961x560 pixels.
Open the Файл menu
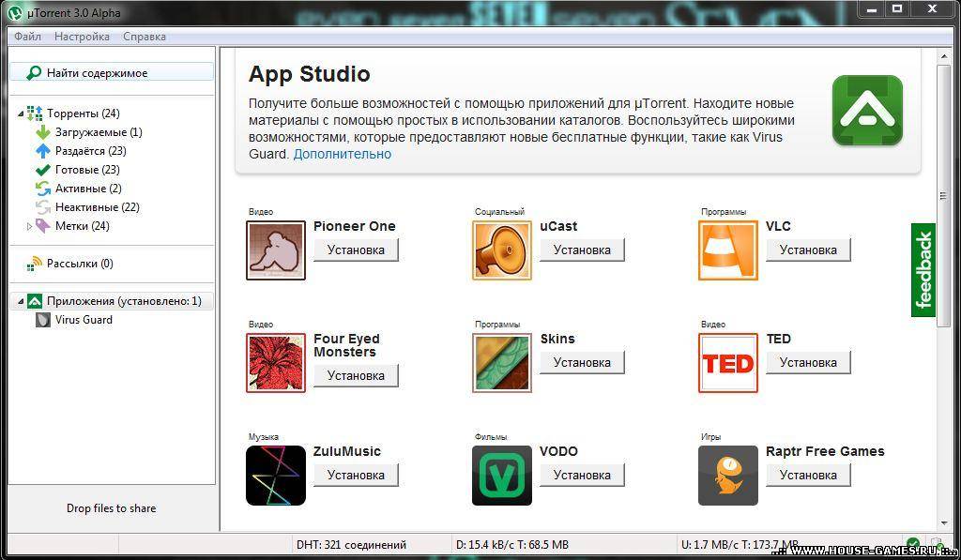(x=27, y=37)
